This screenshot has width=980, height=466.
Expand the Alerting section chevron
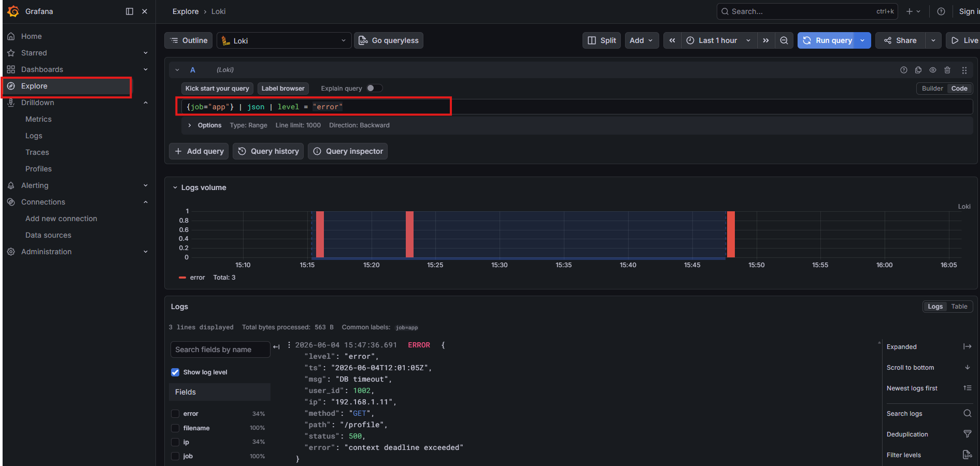click(146, 185)
